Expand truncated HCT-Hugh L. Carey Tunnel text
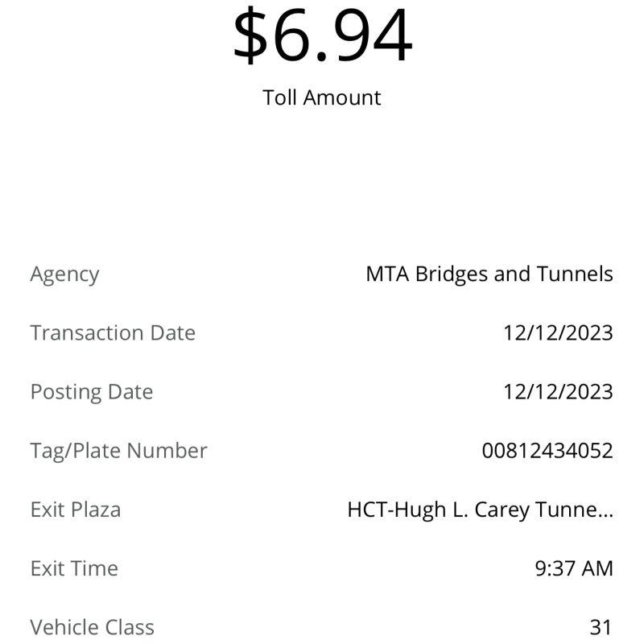The height and width of the screenshot is (644, 644). pyautogui.click(x=480, y=510)
